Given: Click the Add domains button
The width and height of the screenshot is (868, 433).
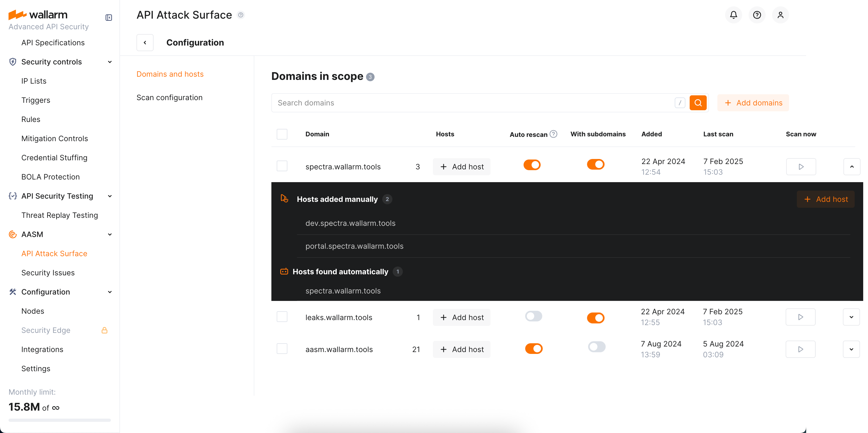Looking at the screenshot, I should [753, 103].
